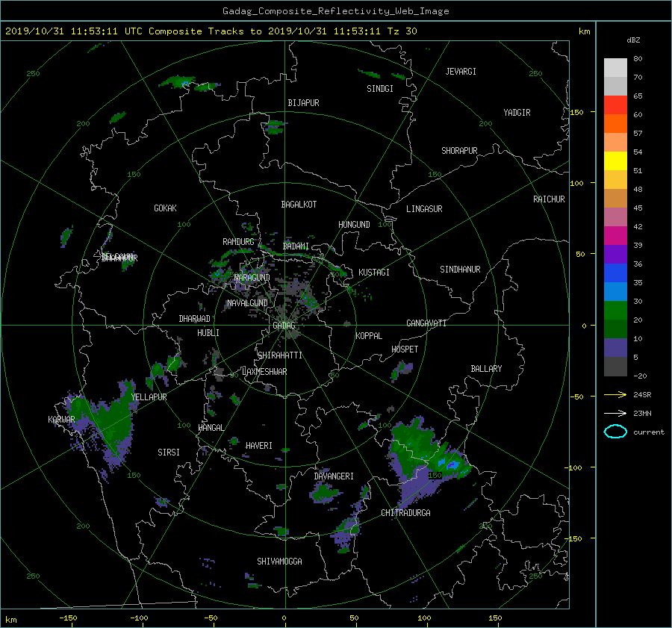Click the NAVALGUND city label
Image resolution: width=672 pixels, height=628 pixels.
(x=247, y=303)
